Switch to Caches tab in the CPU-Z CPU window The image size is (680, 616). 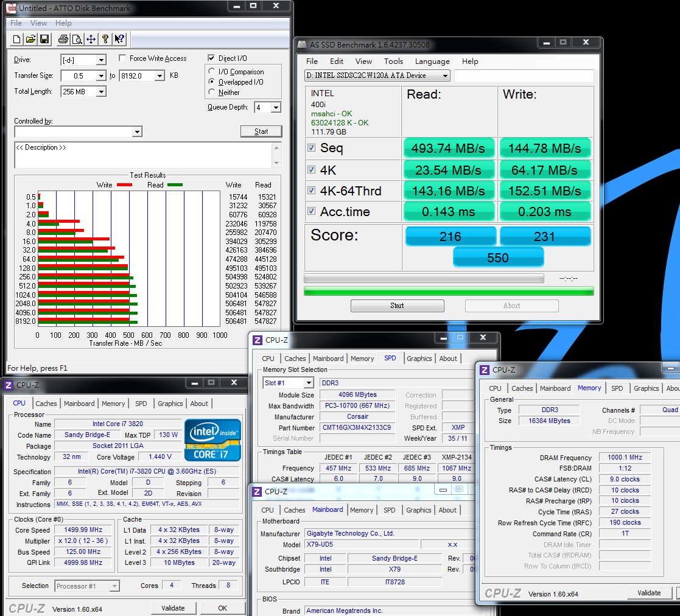pos(46,404)
